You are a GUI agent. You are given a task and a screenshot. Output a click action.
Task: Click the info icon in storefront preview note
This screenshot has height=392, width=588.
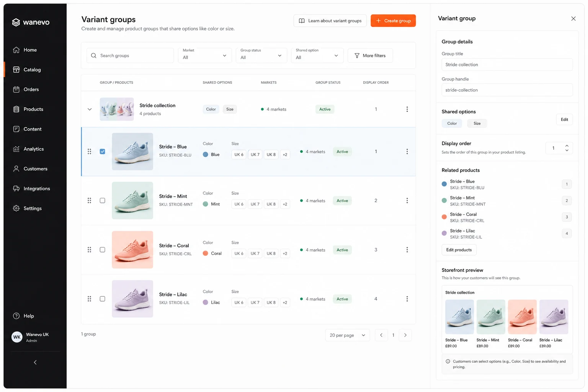pyautogui.click(x=448, y=361)
